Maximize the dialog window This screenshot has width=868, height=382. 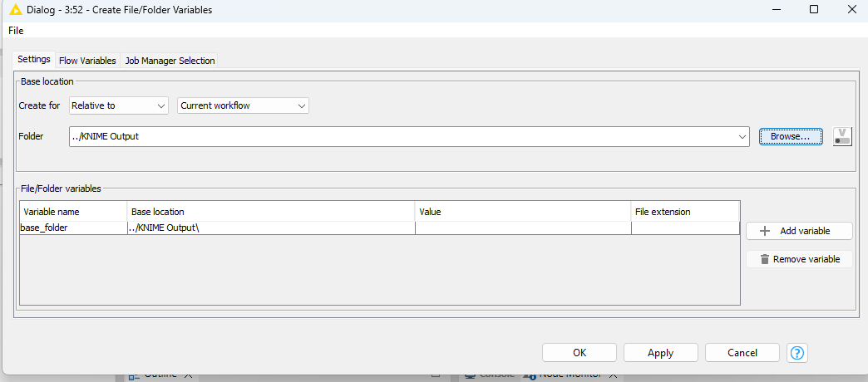tap(814, 10)
